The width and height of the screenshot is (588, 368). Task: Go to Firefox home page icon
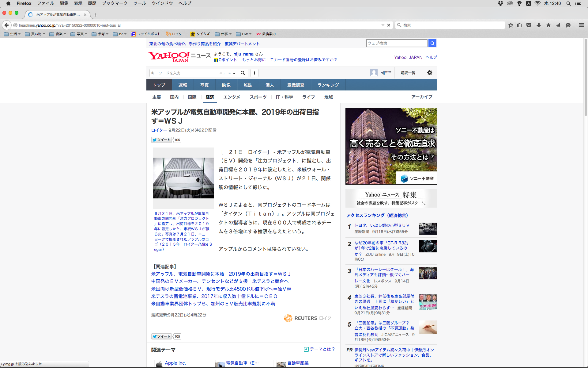[x=548, y=25]
